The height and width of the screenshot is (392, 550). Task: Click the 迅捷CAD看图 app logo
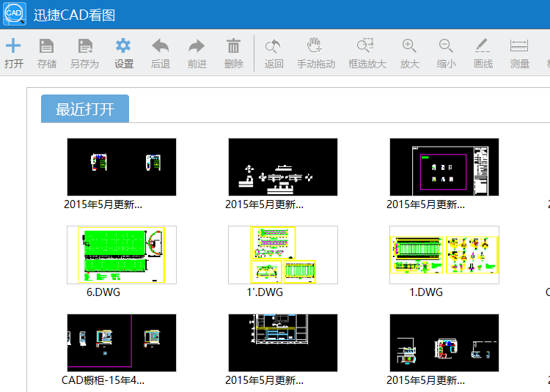15,14
